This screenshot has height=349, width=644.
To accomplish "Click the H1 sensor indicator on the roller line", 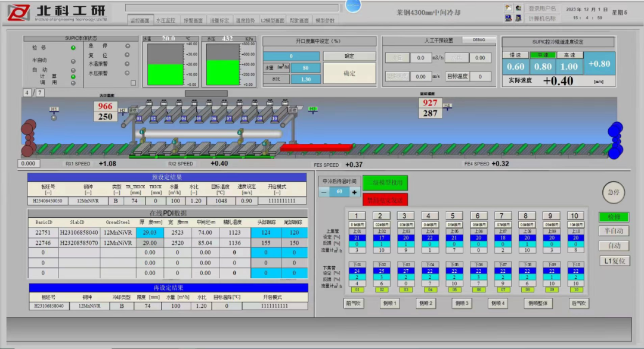I will (54, 117).
